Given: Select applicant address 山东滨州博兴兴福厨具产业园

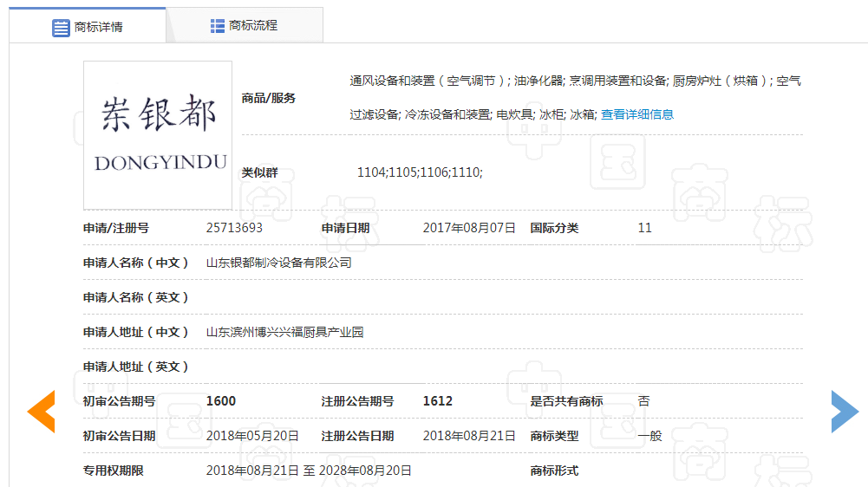Looking at the screenshot, I should (285, 332).
